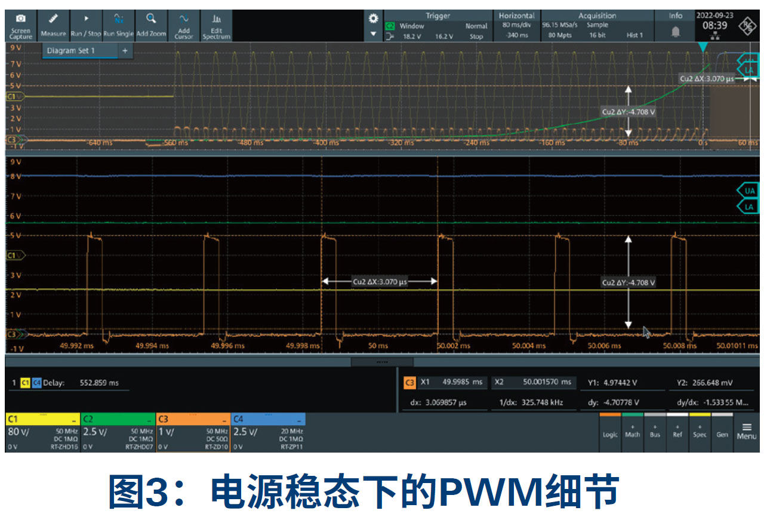
Task: Toggle the C2 green channel
Action: click(118, 431)
